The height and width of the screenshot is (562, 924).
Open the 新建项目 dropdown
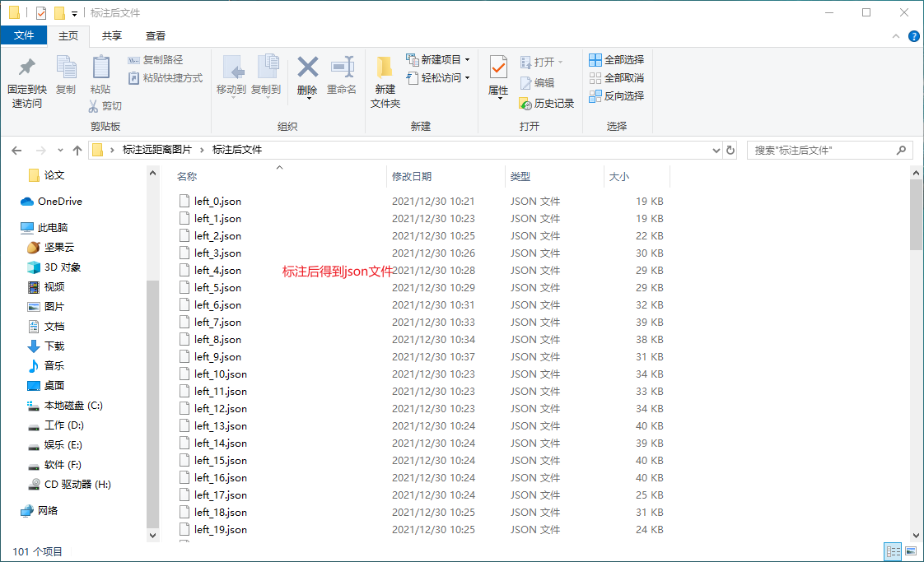coord(441,59)
